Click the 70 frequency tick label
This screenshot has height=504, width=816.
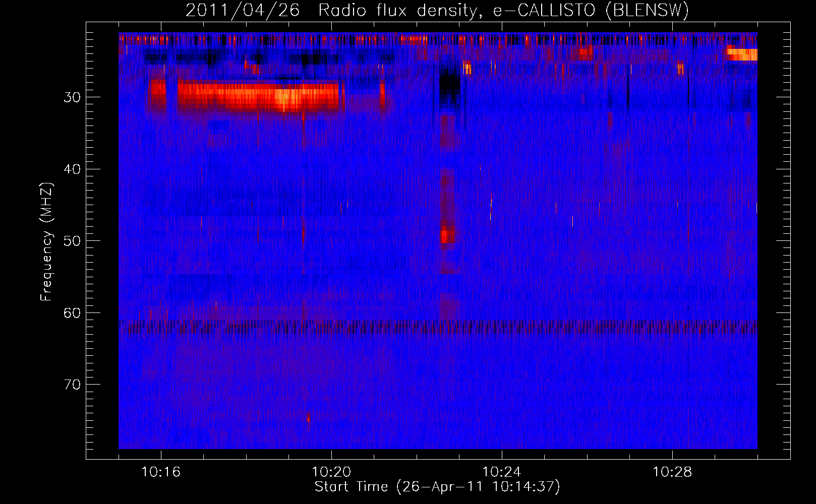(x=72, y=385)
